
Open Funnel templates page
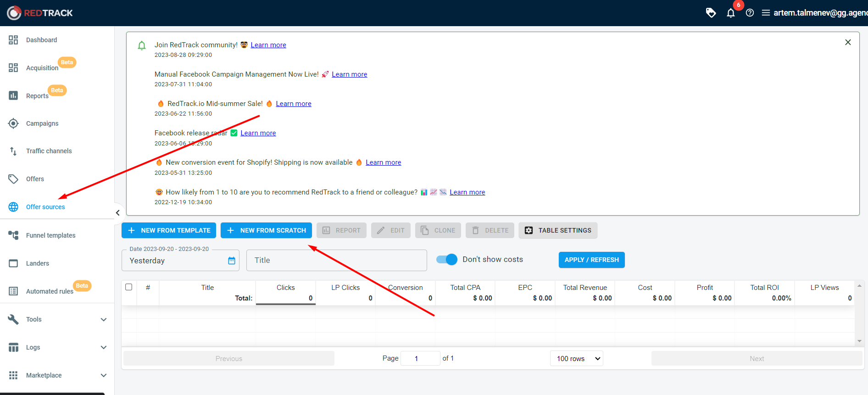coord(51,235)
